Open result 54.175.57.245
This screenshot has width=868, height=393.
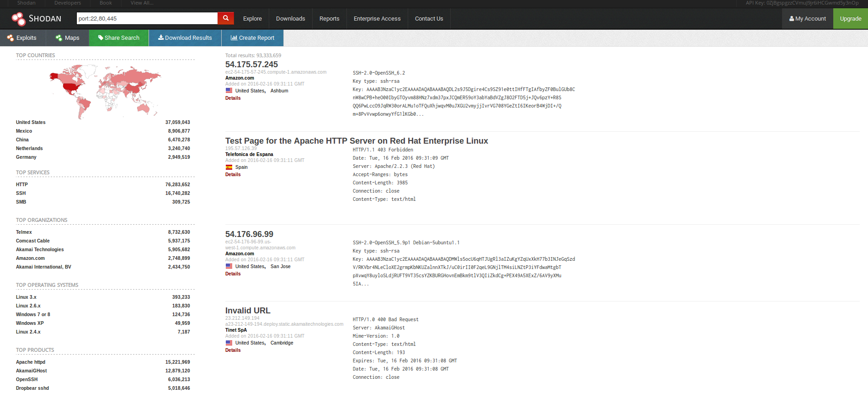(x=251, y=65)
